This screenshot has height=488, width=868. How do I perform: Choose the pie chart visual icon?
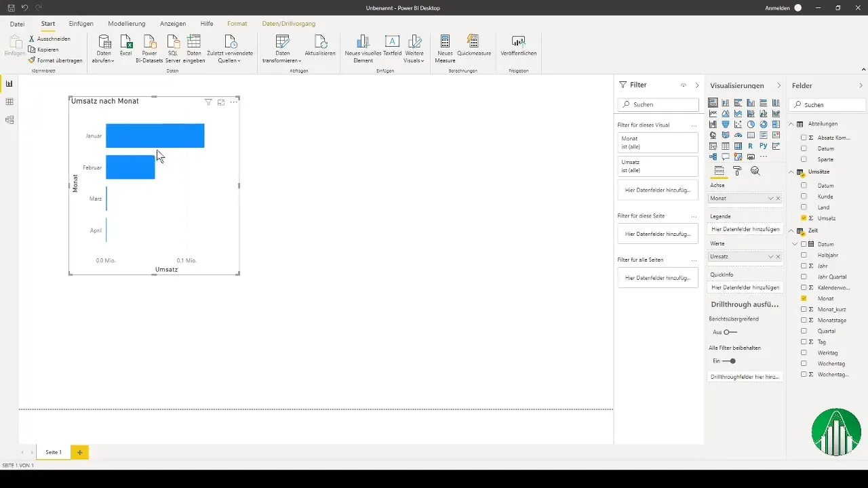click(x=751, y=124)
